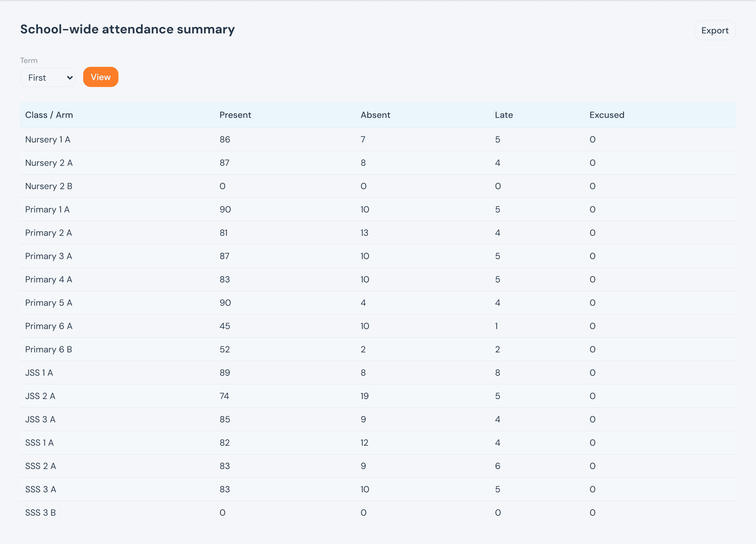
Task: Click Present value 52 for Primary 6 B
Action: tap(225, 350)
